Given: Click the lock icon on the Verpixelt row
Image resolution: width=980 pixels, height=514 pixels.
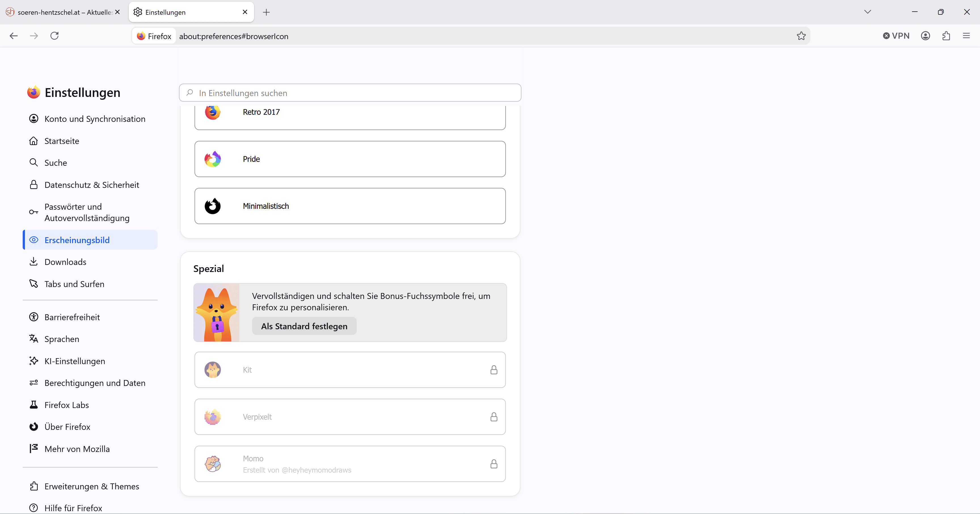Looking at the screenshot, I should [494, 417].
